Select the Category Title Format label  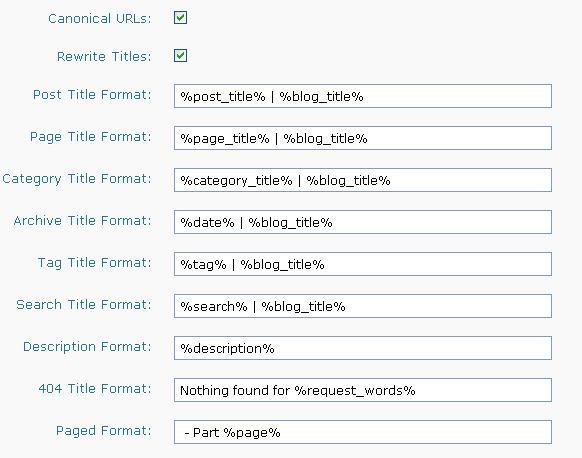[77, 179]
